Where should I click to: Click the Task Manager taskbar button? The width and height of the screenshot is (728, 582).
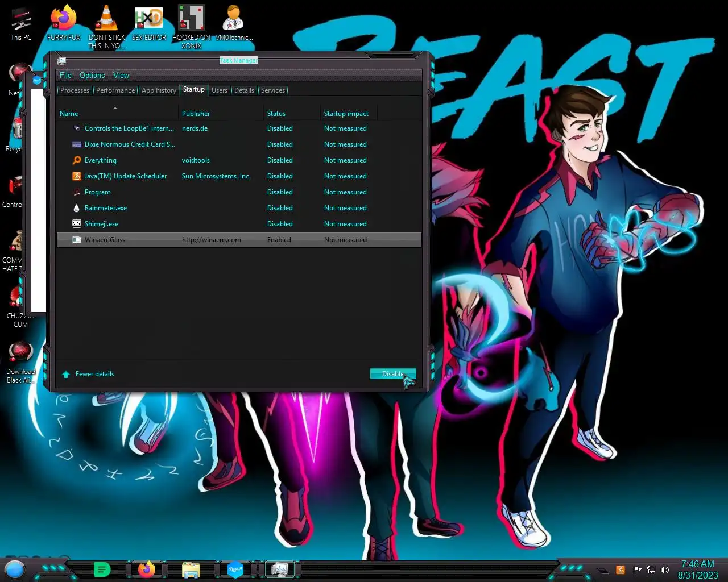280,569
